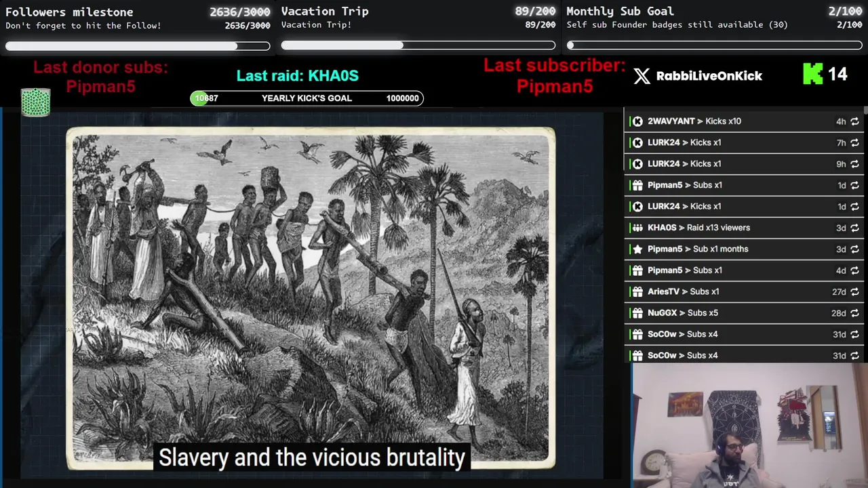Click the historical engraving video frame
The image size is (868, 488).
[311, 298]
